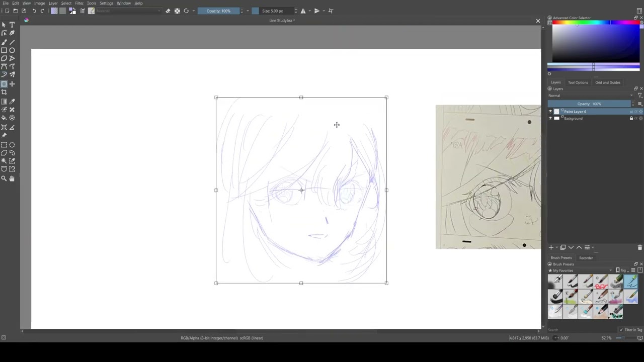Toggle eraser mode in top toolbar

[168, 11]
